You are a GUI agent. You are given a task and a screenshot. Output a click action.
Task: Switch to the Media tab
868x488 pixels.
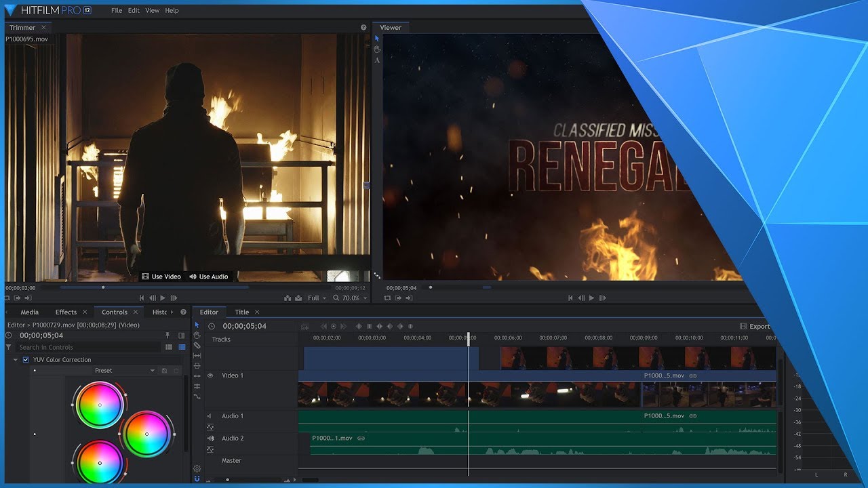click(x=29, y=312)
